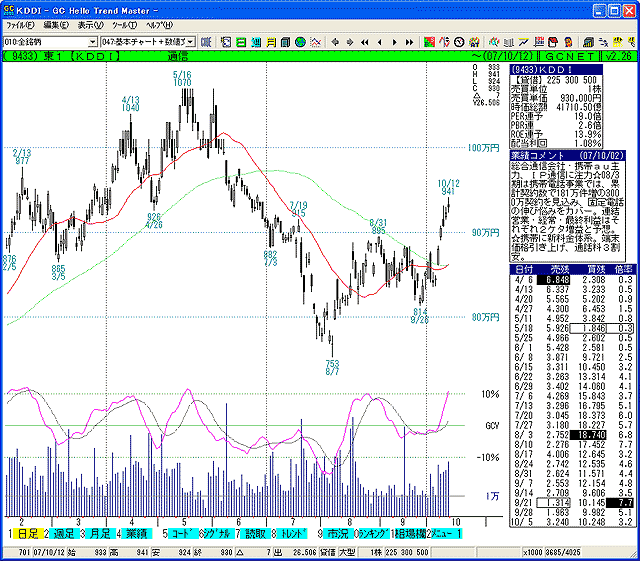Click the globe icon in the toolbar
The image size is (640, 561).
[x=300, y=42]
